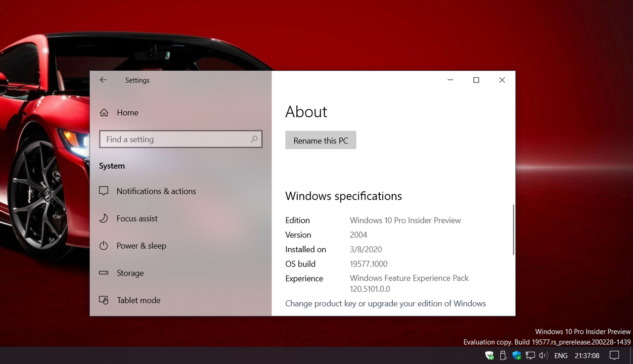The height and width of the screenshot is (364, 633).
Task: Select the Version value 2004
Action: click(x=359, y=235)
